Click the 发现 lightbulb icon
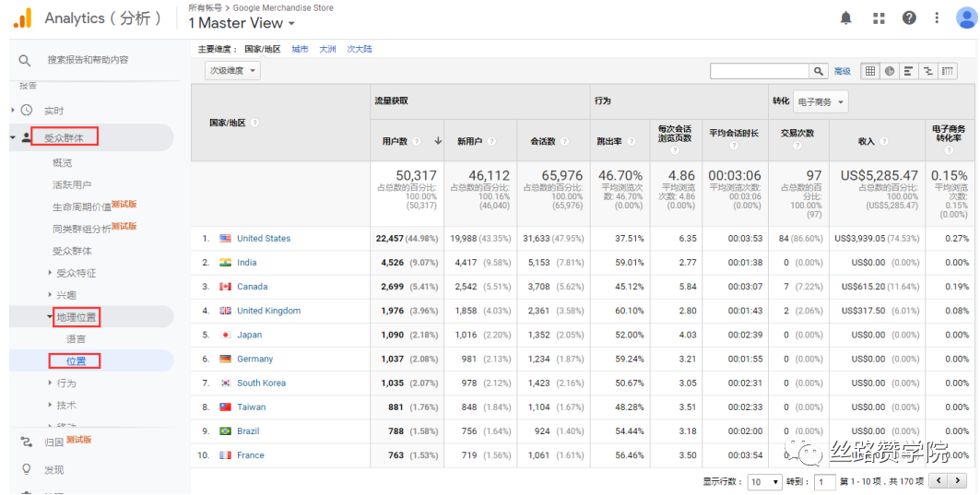 [26, 469]
